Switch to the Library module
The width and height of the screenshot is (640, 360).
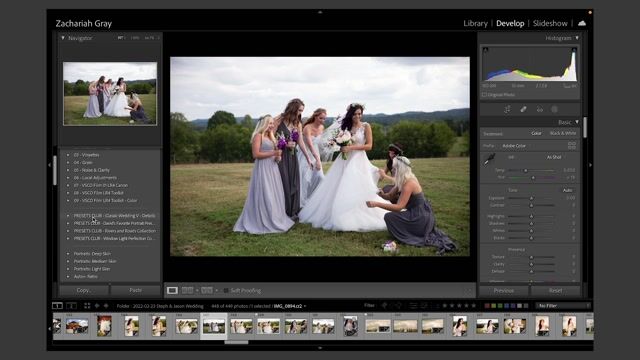click(x=475, y=23)
